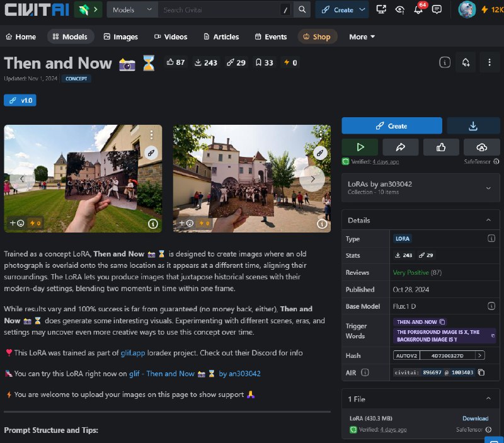Open user avatar menu
Image resolution: width=504 pixels, height=443 pixels.
point(467,9)
